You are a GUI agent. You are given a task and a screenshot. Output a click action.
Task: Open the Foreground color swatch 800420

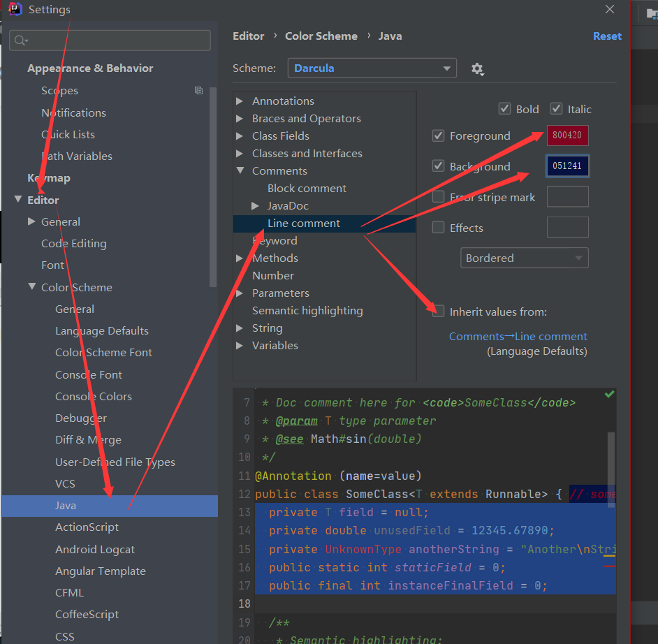coord(567,136)
